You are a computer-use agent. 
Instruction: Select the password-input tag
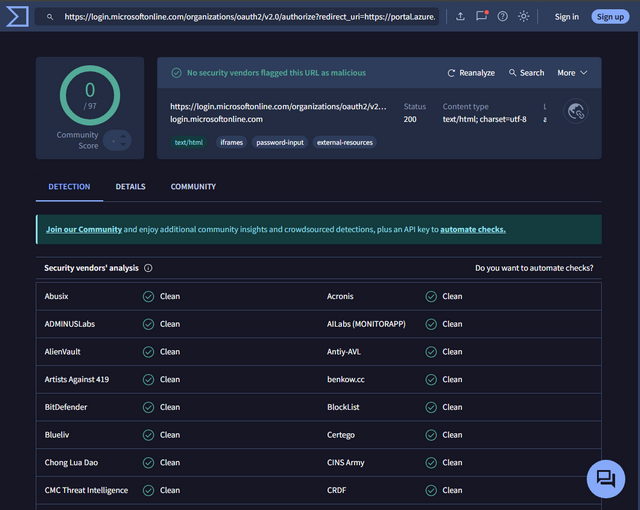click(x=280, y=142)
